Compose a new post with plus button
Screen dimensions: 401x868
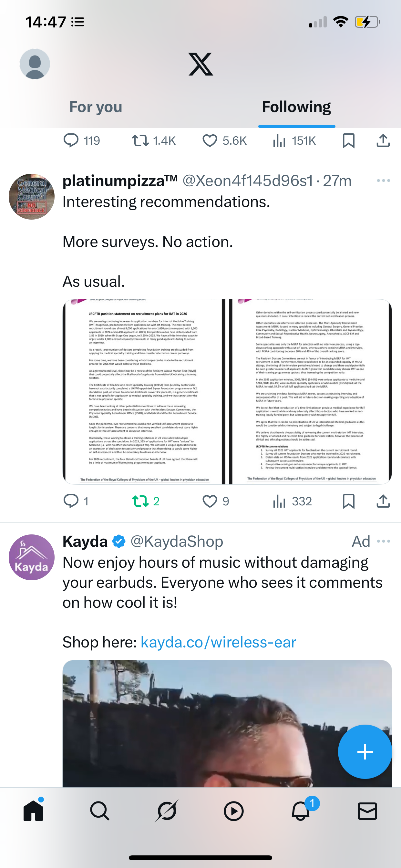click(365, 752)
